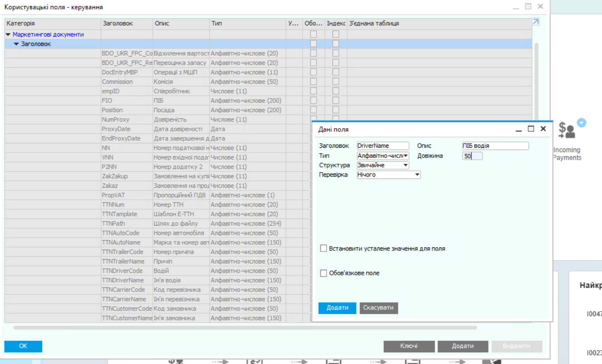Image resolution: width=602 pixels, height=364 pixels.
Task: Minimize the Користувацькі поля - керування window
Action: point(516,8)
